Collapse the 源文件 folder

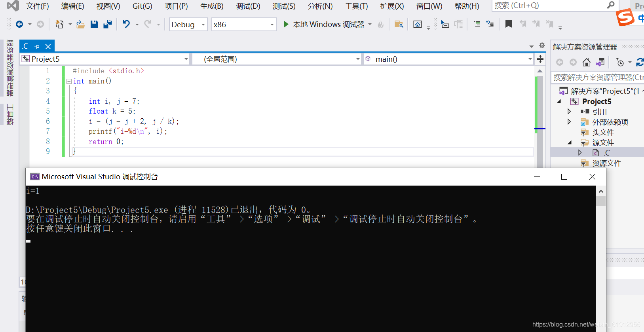pos(570,142)
